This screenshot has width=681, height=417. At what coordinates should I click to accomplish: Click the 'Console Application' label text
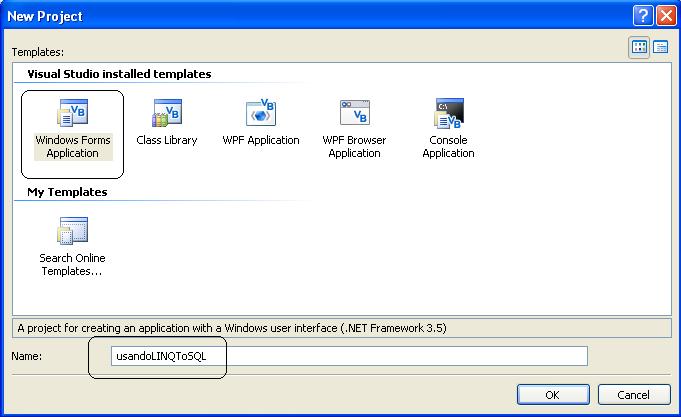[x=449, y=147]
